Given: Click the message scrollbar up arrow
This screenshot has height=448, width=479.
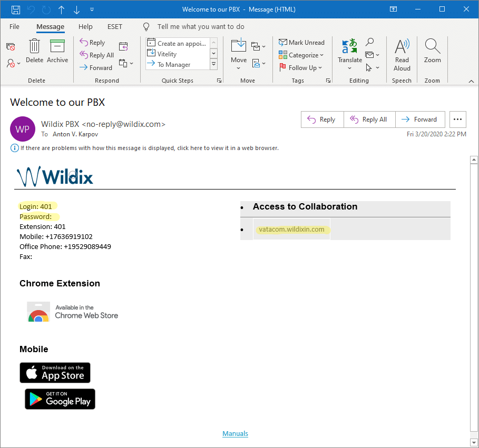Looking at the screenshot, I should coord(474,160).
